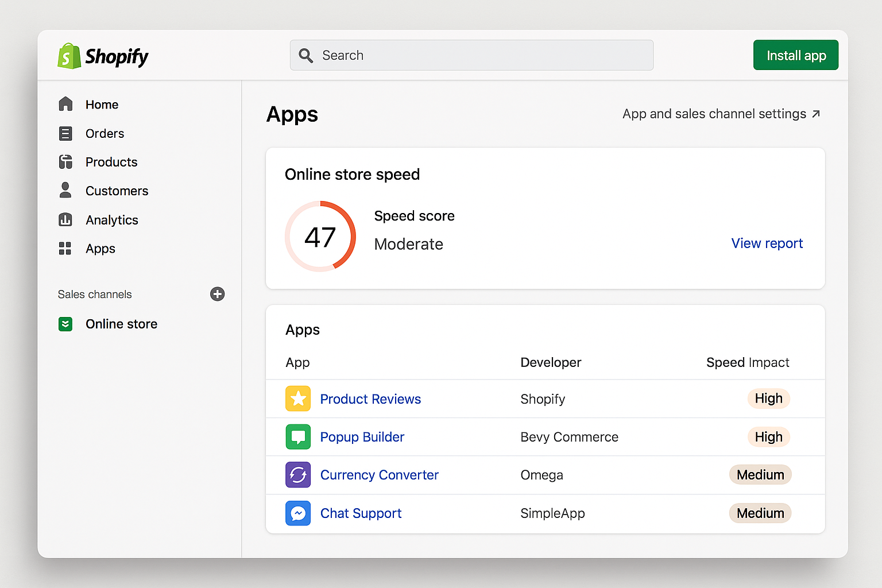Go to Customers in the sidebar
Viewport: 882px width, 588px height.
click(117, 191)
